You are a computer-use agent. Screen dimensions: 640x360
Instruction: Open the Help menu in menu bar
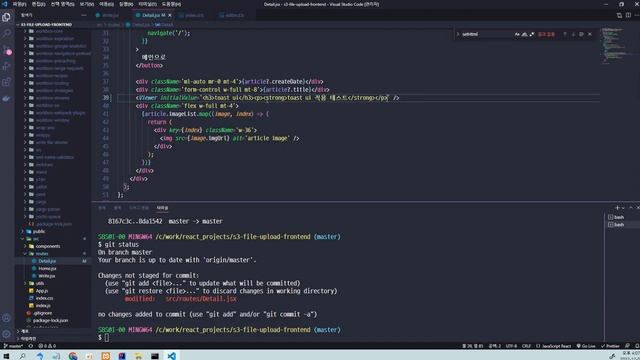[x=171, y=4]
